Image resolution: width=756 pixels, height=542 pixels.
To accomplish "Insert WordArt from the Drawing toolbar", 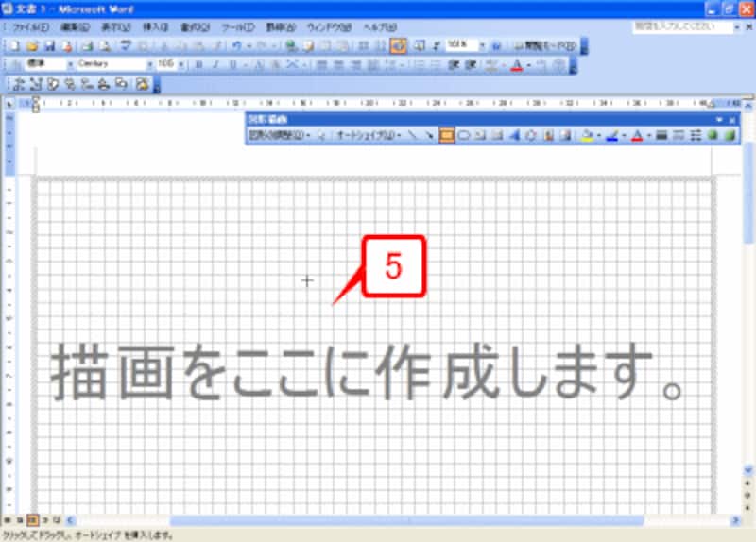I will pyautogui.click(x=514, y=136).
